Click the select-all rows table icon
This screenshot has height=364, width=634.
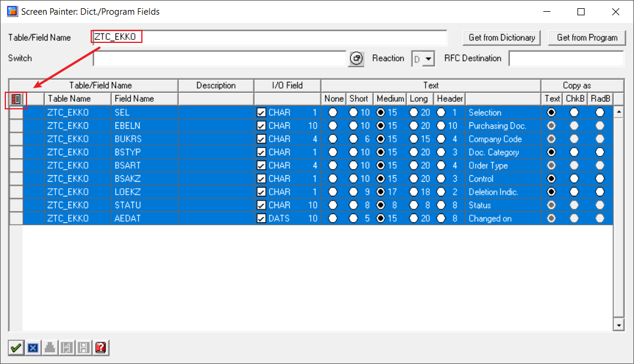(x=16, y=99)
